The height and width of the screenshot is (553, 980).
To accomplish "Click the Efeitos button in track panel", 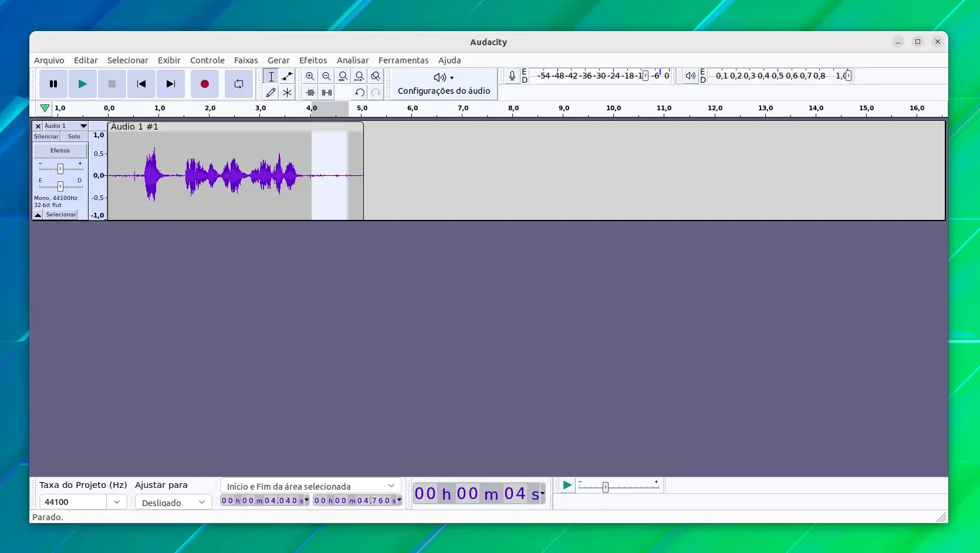I will 60,151.
